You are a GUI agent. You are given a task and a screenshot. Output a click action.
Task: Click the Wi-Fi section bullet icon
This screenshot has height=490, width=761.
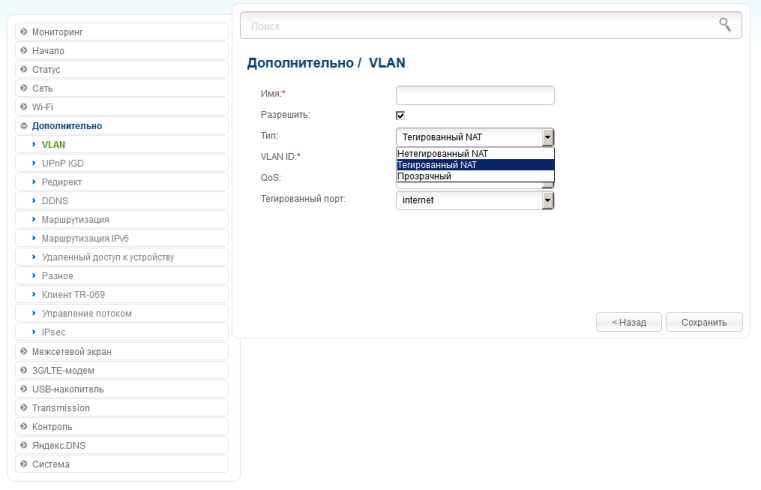tap(23, 107)
